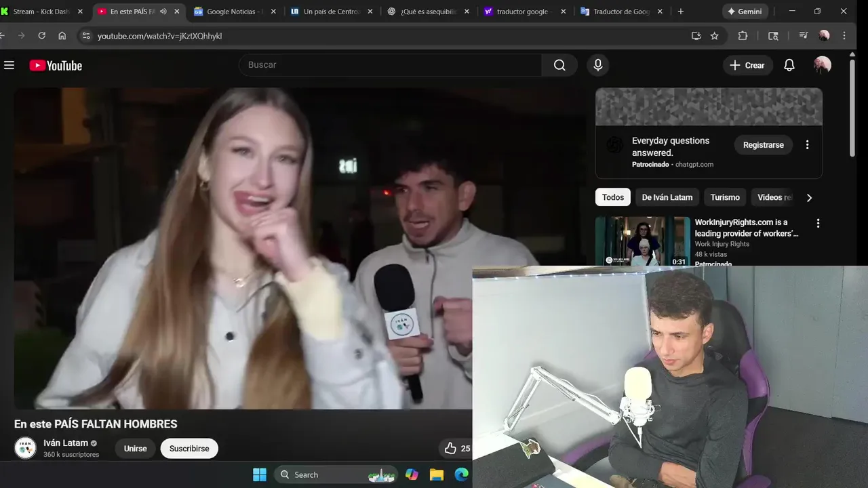Reload the page in Chrome
This screenshot has width=868, height=488.
41,36
